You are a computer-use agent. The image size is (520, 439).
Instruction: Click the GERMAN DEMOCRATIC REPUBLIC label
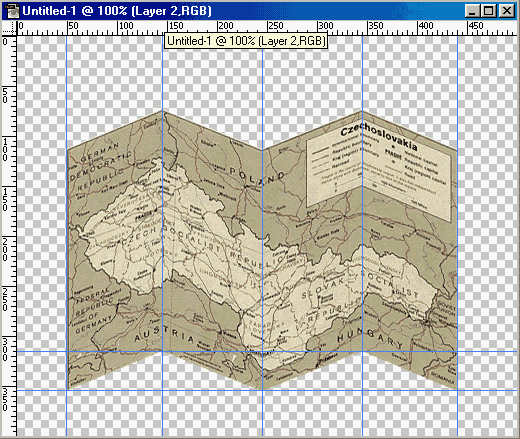click(100, 166)
